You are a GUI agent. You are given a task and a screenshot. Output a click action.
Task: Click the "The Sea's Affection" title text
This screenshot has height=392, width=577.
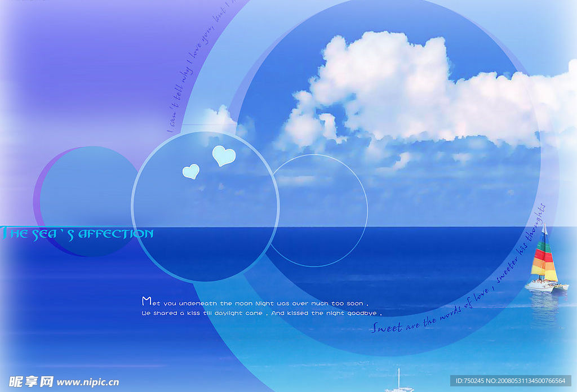tap(77, 234)
